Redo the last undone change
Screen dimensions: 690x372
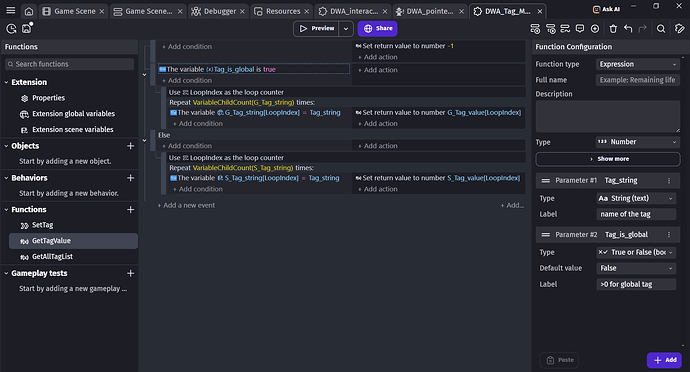(642, 29)
